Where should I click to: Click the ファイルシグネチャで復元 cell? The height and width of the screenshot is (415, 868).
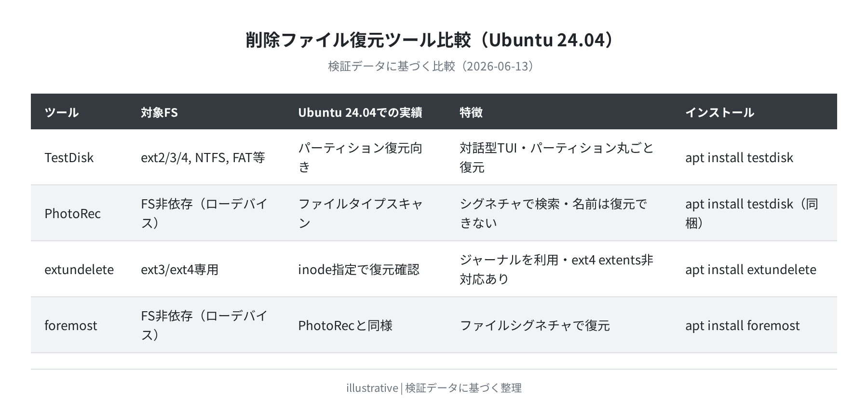point(535,326)
